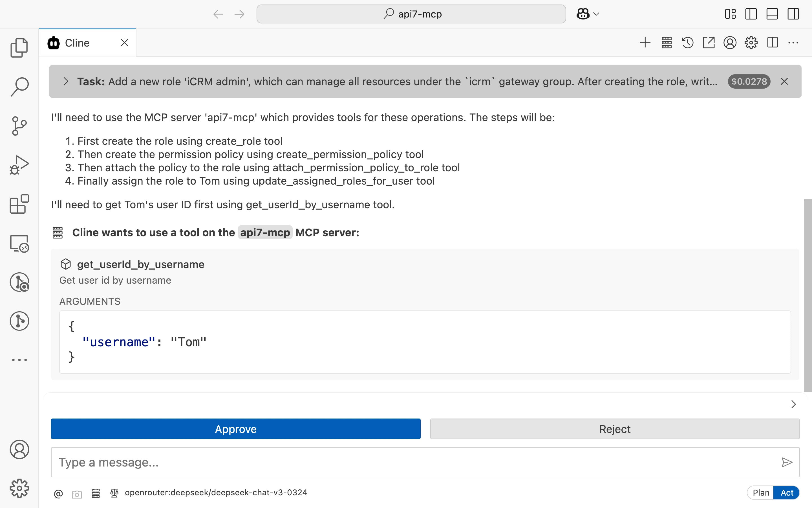
Task: Click the get_userId_by_username tool name
Action: click(x=141, y=264)
